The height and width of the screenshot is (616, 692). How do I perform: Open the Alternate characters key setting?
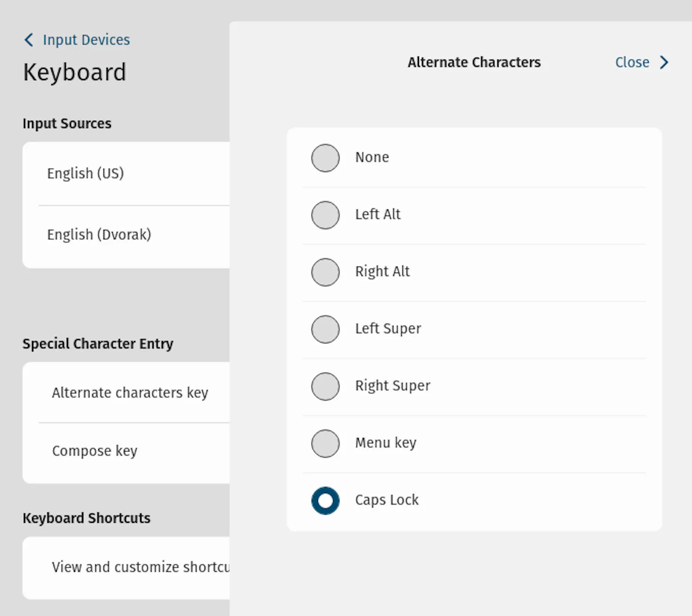click(130, 393)
